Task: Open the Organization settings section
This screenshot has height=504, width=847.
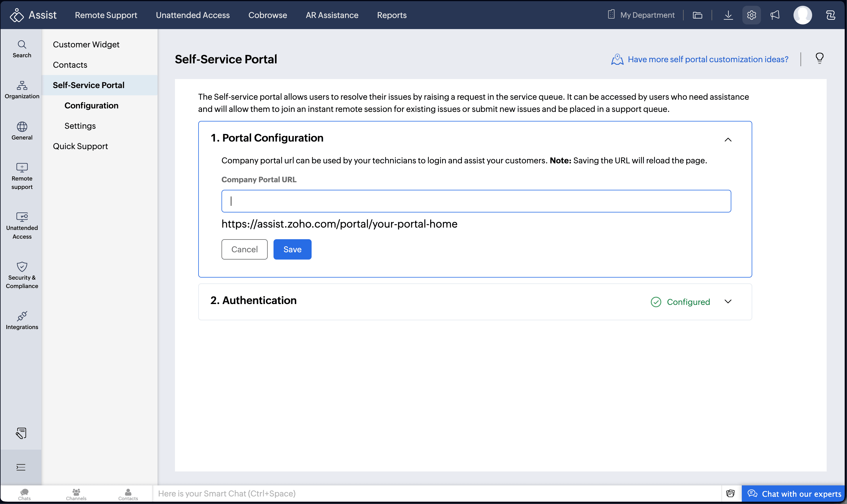Action: (22, 90)
